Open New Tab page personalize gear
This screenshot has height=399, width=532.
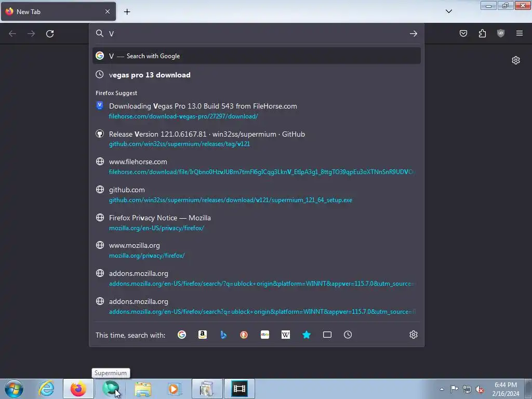(x=516, y=60)
